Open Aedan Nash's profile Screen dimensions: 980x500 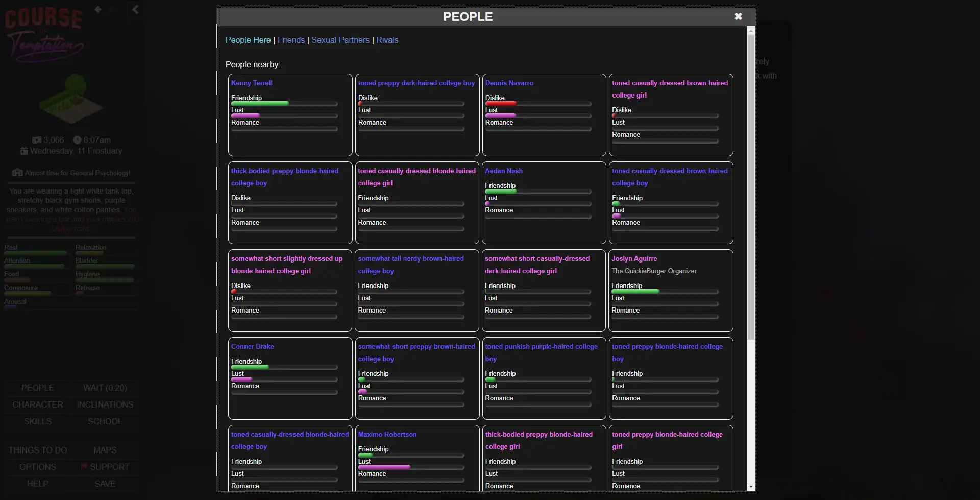503,171
